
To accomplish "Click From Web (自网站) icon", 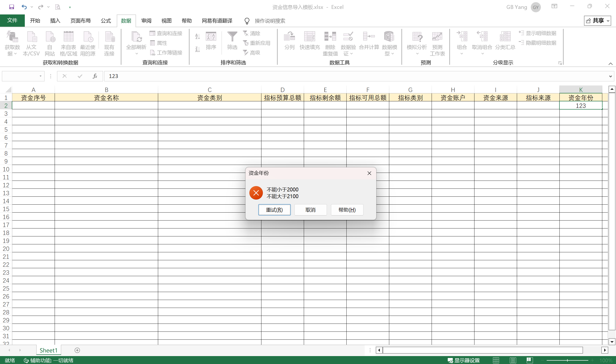I will point(50,44).
